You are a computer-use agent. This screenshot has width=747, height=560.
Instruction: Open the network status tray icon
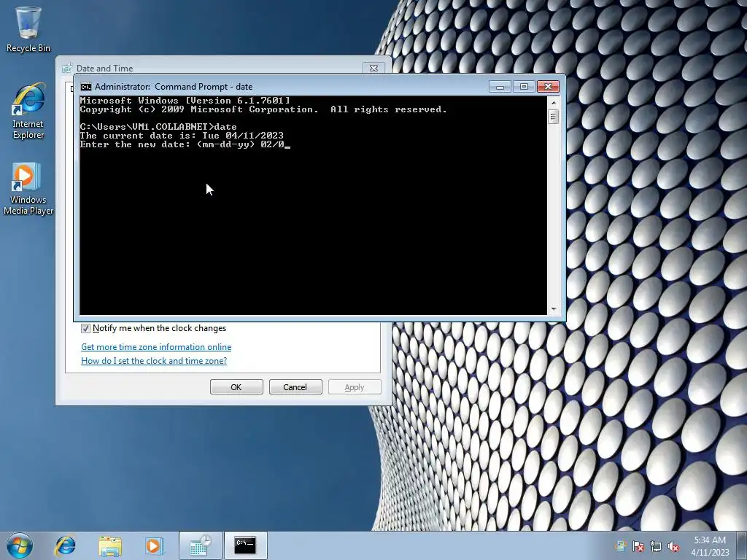656,547
